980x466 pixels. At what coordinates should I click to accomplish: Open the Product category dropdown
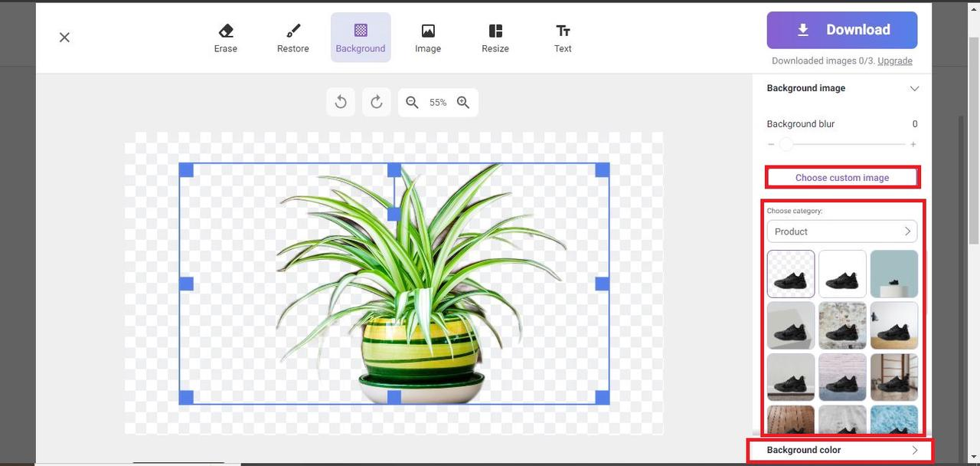pyautogui.click(x=841, y=231)
